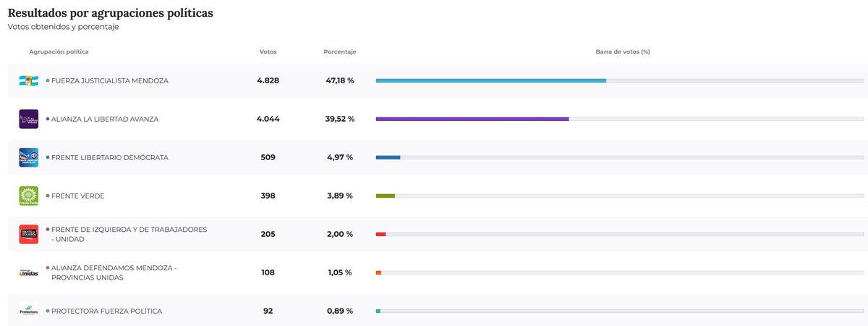This screenshot has width=868, height=326.
Task: Click the Frente Verde sun logo
Action: (x=28, y=196)
